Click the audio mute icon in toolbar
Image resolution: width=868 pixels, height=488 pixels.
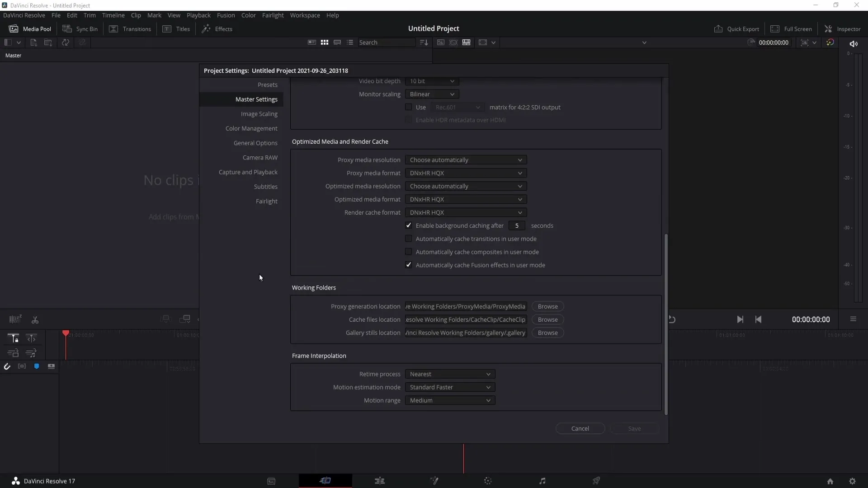[854, 42]
